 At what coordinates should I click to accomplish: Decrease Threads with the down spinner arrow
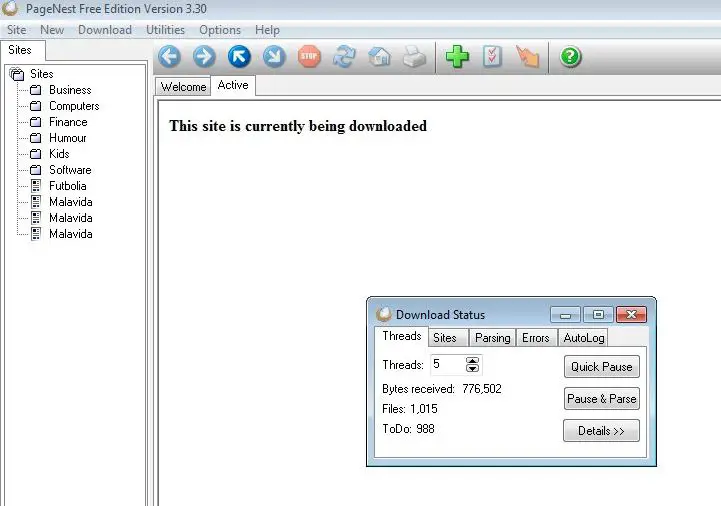tap(472, 368)
